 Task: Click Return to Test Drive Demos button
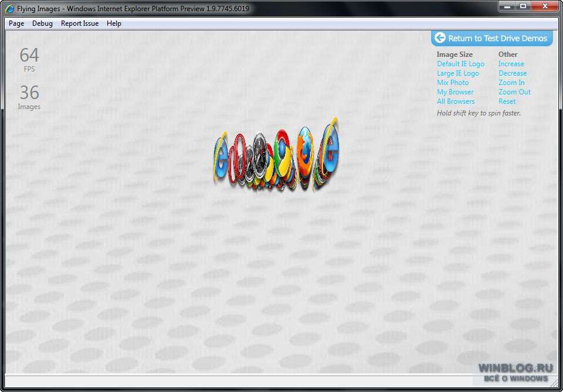tap(491, 38)
